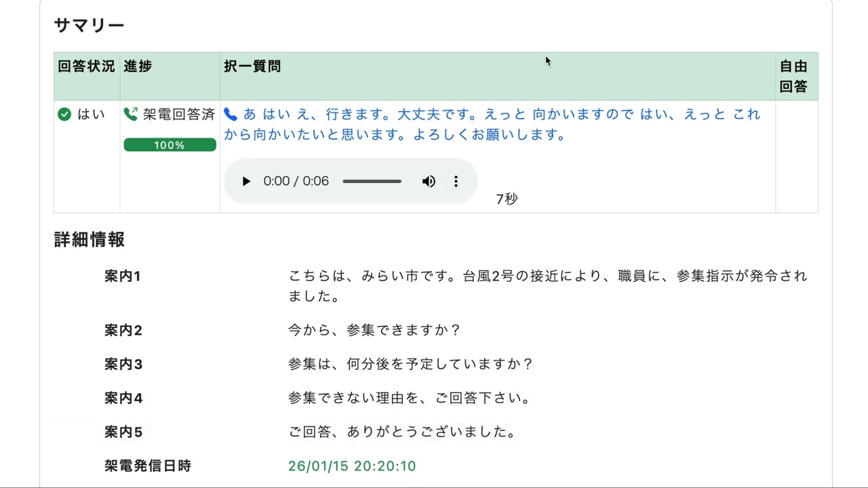
Task: Click the 案内4 label
Action: (x=123, y=399)
